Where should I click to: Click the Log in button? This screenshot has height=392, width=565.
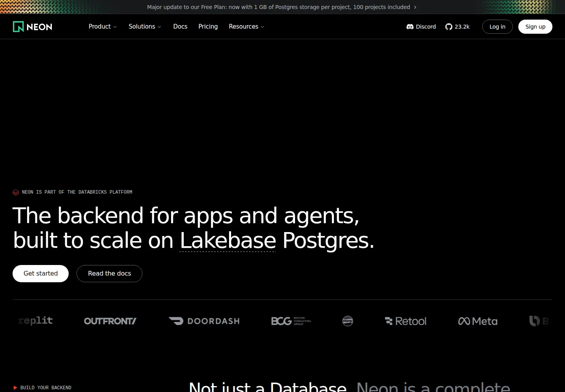[497, 27]
